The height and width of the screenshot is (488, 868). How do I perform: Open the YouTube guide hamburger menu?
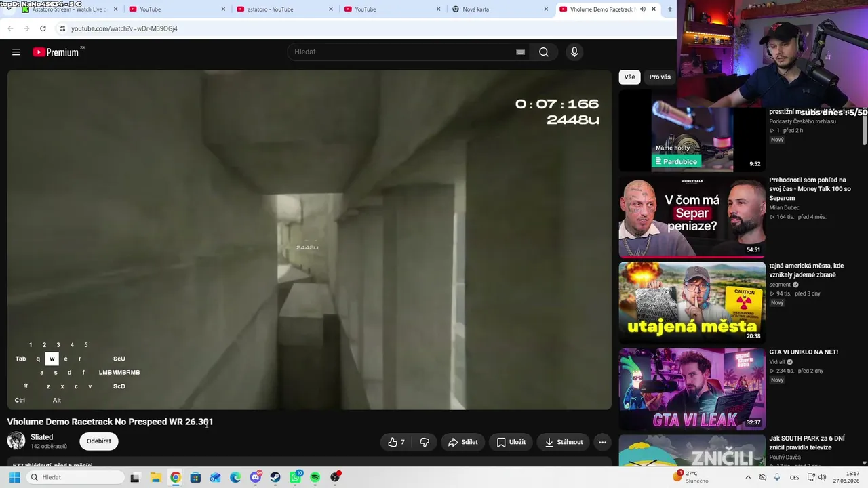[x=16, y=52]
